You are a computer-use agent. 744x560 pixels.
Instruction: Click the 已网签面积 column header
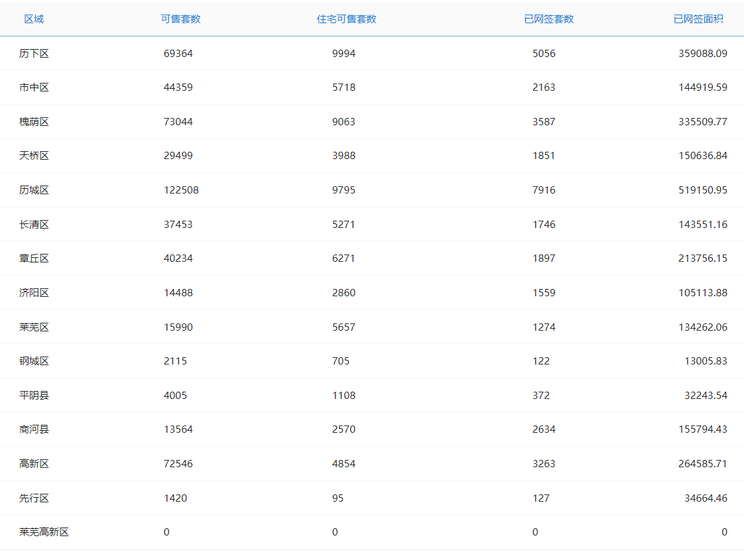698,19
